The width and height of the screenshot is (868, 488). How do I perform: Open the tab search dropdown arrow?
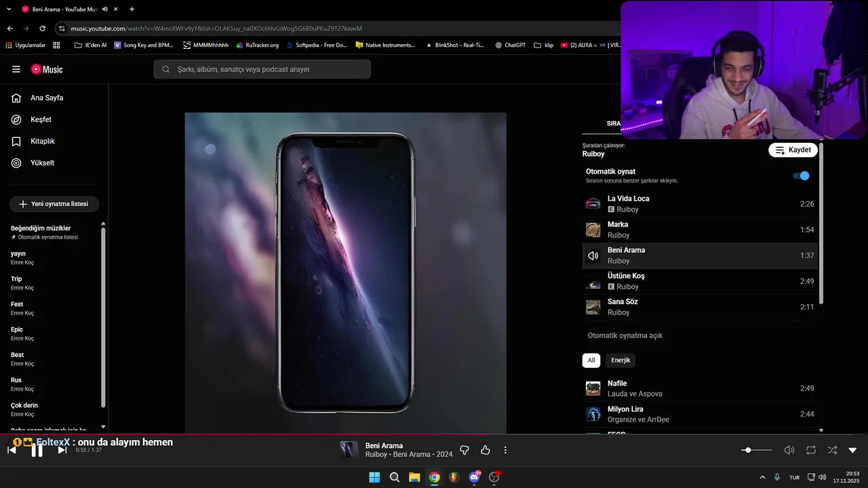click(x=9, y=9)
